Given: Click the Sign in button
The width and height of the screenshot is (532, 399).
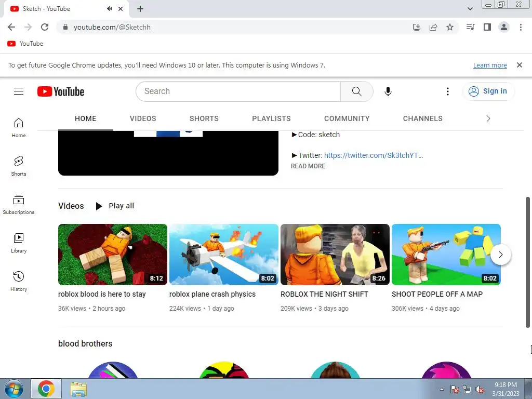Looking at the screenshot, I should pos(488,91).
